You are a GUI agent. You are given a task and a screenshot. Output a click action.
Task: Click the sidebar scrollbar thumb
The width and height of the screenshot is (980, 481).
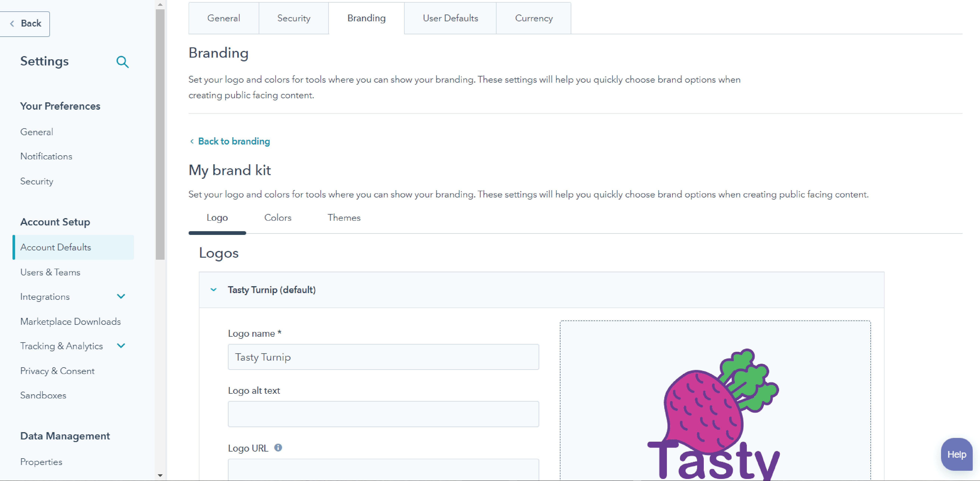pos(160,135)
